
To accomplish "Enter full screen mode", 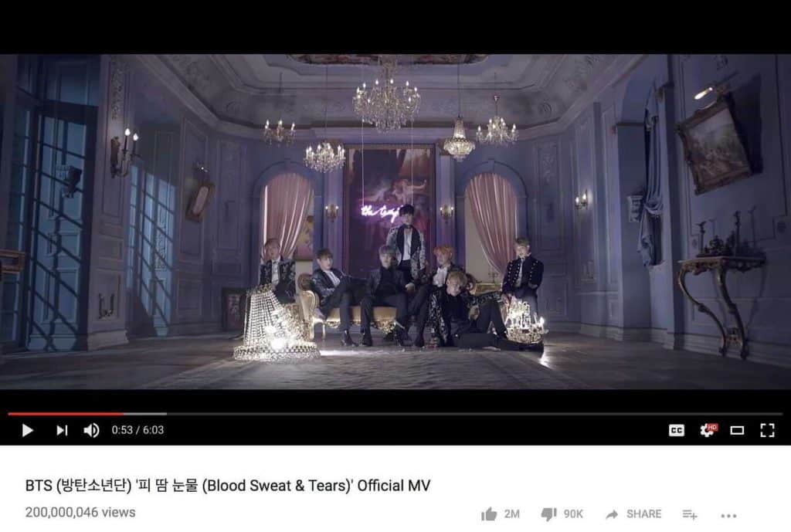I will pyautogui.click(x=767, y=430).
